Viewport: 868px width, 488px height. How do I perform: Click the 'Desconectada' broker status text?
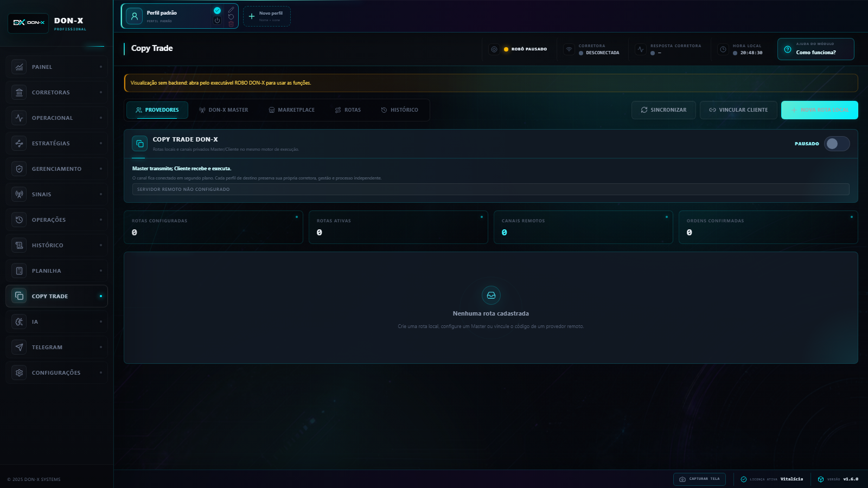(602, 53)
